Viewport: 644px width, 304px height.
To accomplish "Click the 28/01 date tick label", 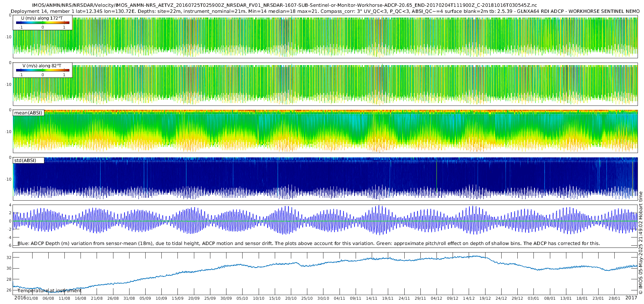I will tap(614, 298).
